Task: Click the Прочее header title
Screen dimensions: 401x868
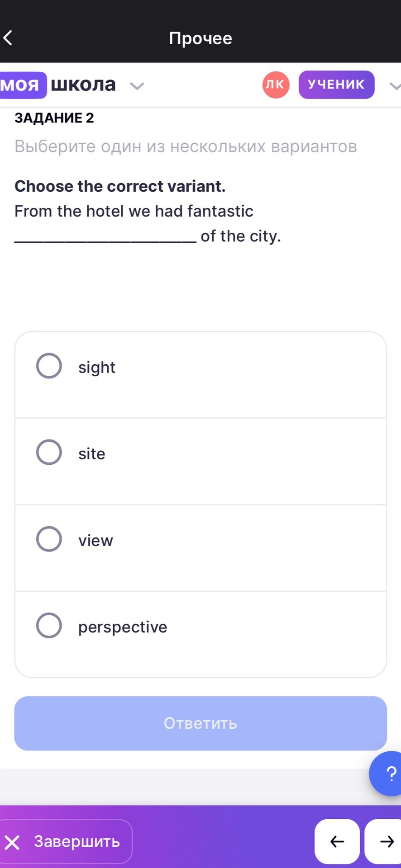Action: point(200,38)
